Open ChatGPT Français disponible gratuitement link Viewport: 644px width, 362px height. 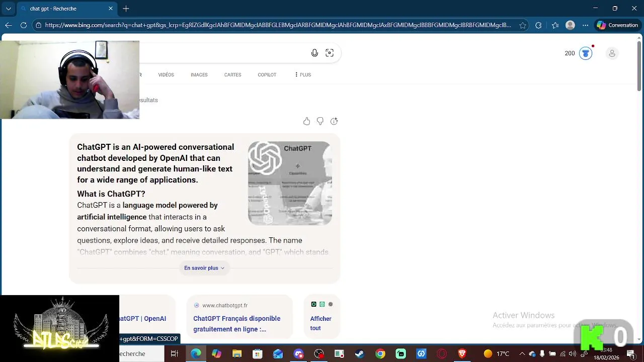point(236,324)
